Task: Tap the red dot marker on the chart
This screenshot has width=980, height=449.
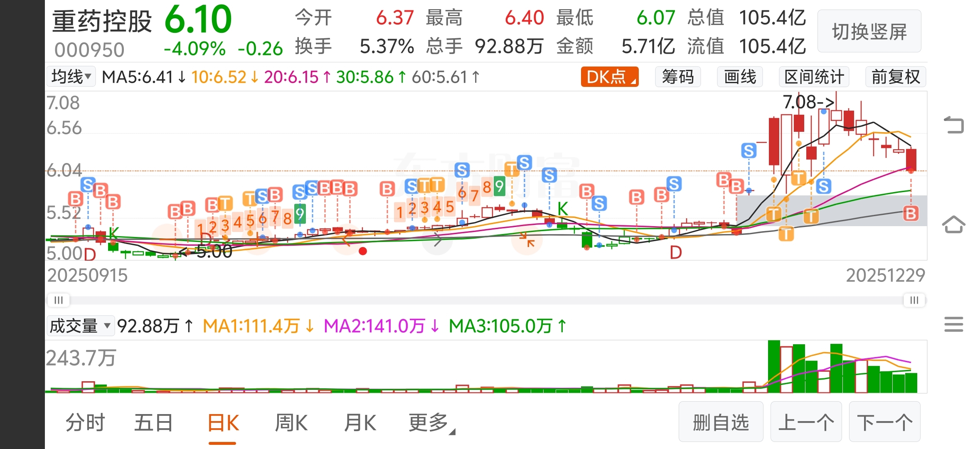Action: coord(362,251)
